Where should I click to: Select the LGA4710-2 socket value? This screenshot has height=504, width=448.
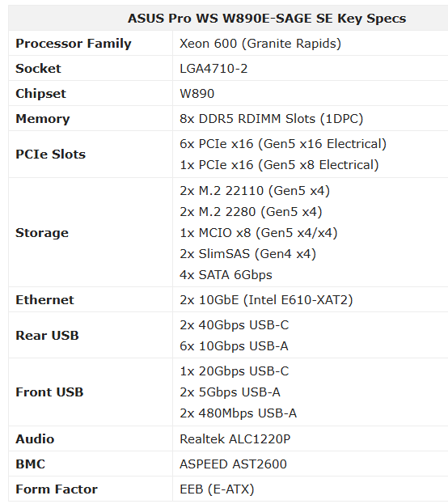213,69
